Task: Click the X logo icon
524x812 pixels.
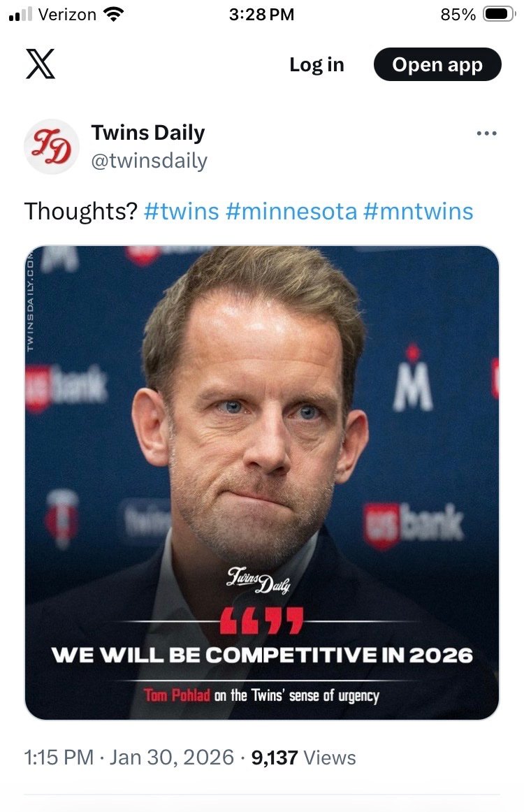Action: coord(40,65)
